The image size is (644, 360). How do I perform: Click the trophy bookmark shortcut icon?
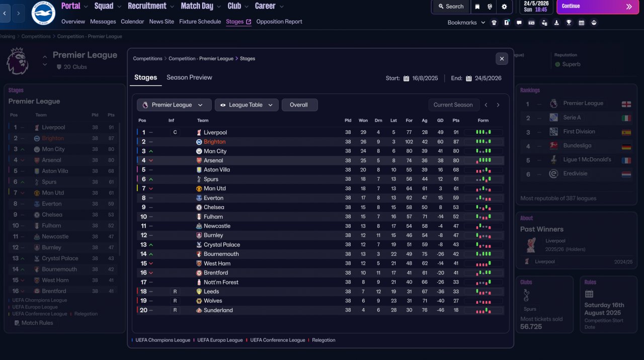point(569,23)
